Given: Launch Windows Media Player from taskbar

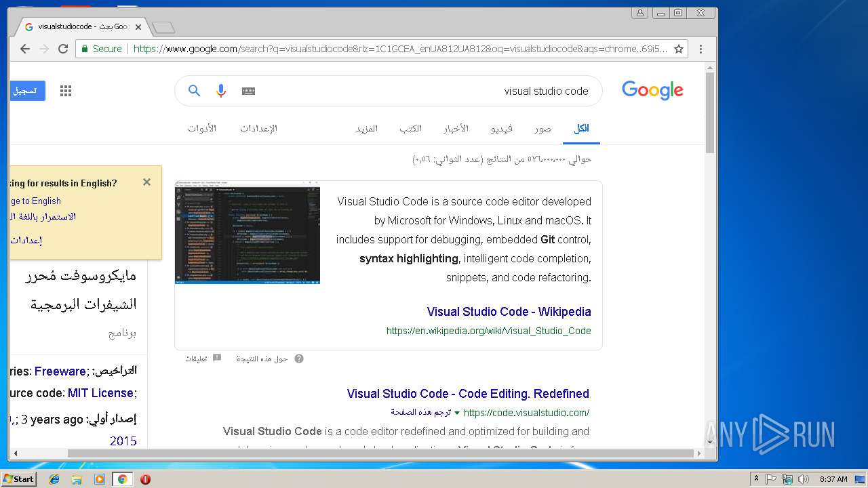Looking at the screenshot, I should coord(100,479).
